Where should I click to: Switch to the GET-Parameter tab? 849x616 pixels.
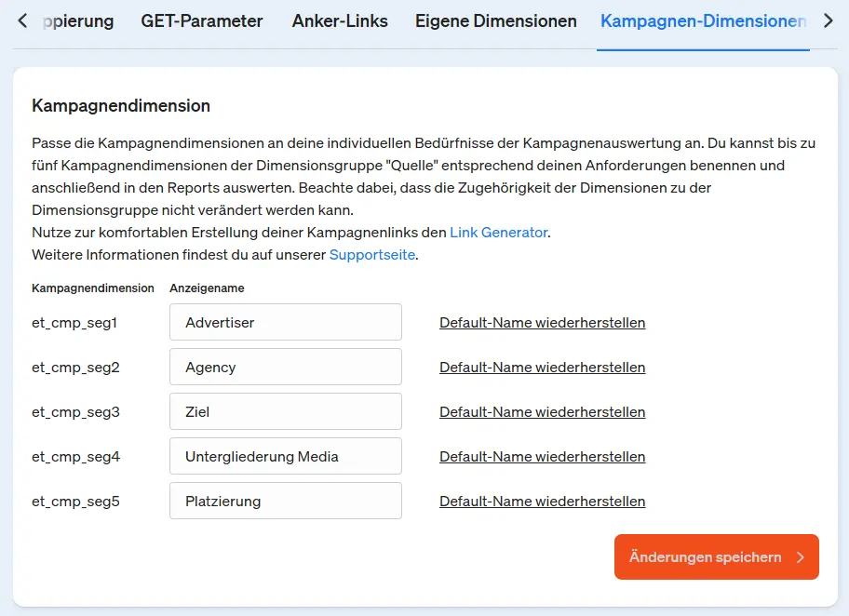tap(202, 20)
